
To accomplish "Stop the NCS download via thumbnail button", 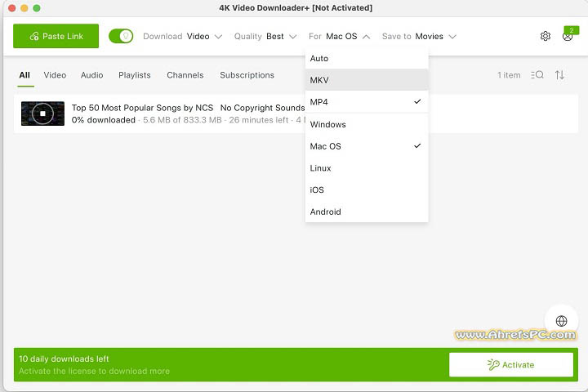I will (42, 114).
